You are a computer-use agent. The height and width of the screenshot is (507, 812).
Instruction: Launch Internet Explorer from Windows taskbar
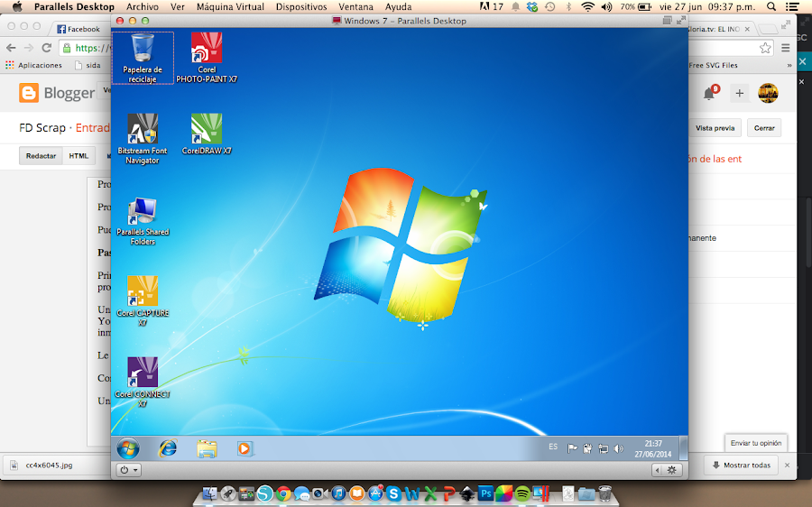(168, 448)
